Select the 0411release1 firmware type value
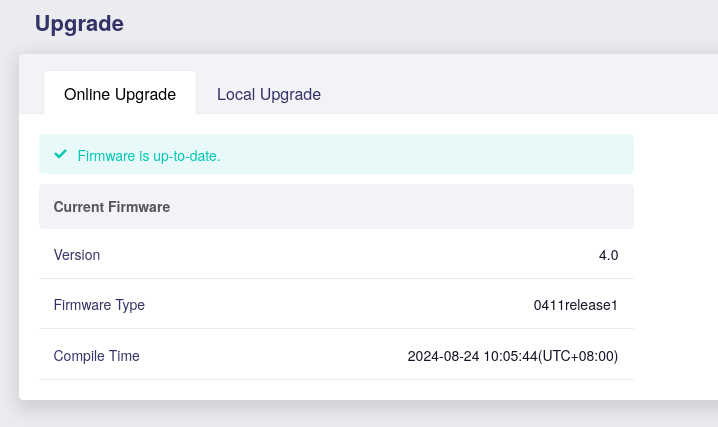Screen dimensions: 718x427 (x=575, y=305)
